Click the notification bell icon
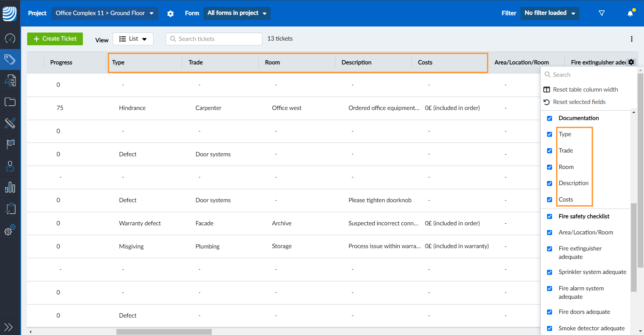Viewport: 644px width, 335px height. 630,13
